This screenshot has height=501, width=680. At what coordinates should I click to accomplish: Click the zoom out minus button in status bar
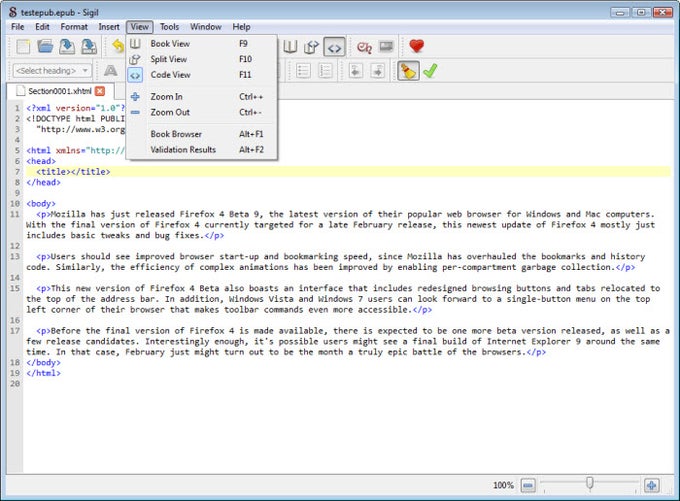coord(528,485)
